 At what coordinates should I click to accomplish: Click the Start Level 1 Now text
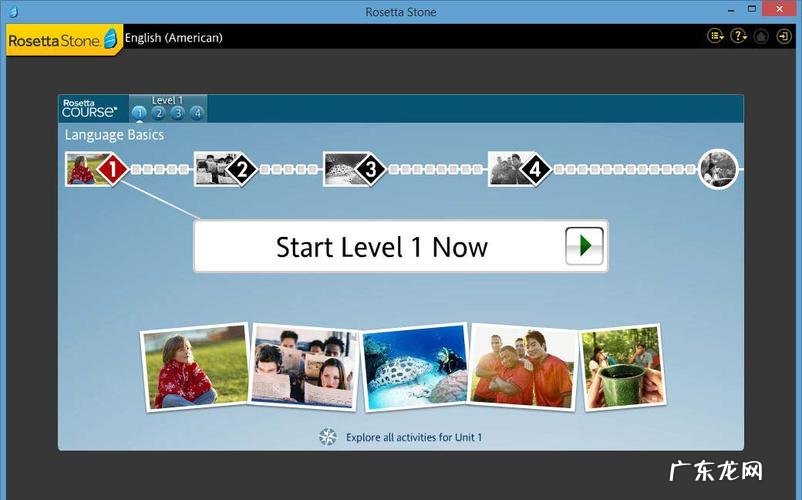click(382, 247)
